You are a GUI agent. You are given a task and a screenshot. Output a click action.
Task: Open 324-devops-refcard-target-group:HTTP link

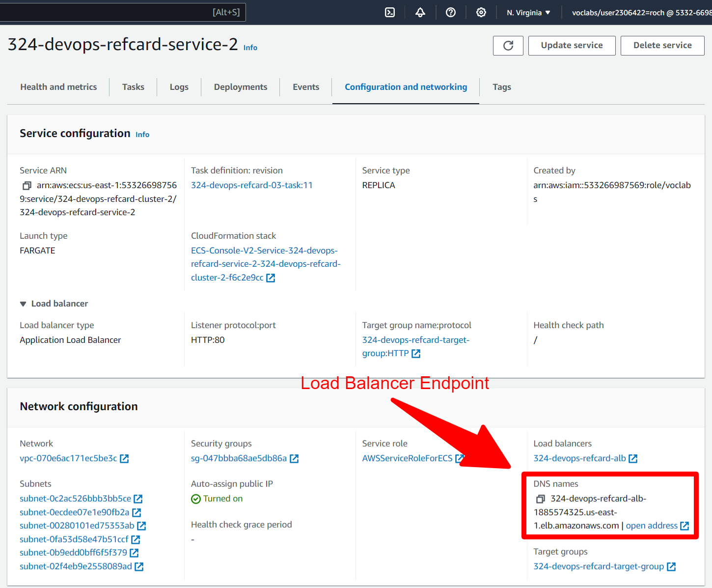(416, 347)
